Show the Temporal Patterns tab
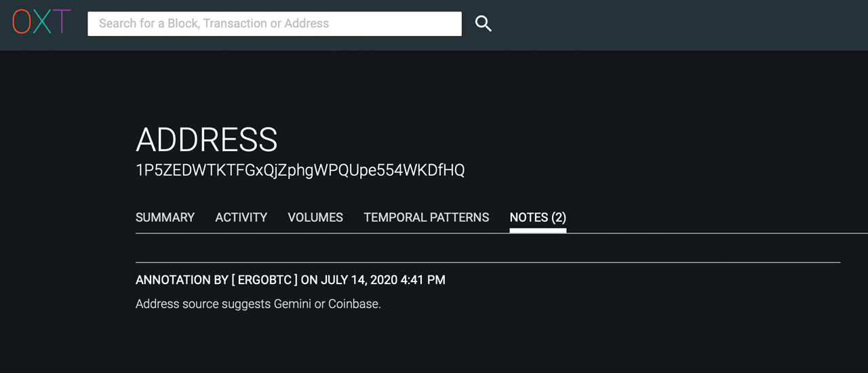Viewport: 868px width, 373px height. tap(426, 218)
